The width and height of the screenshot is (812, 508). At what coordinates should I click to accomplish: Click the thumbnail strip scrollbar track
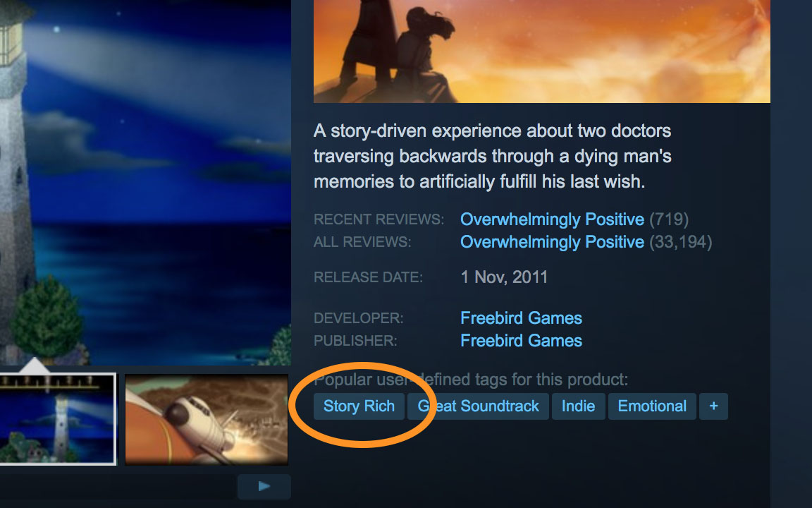pyautogui.click(x=118, y=486)
